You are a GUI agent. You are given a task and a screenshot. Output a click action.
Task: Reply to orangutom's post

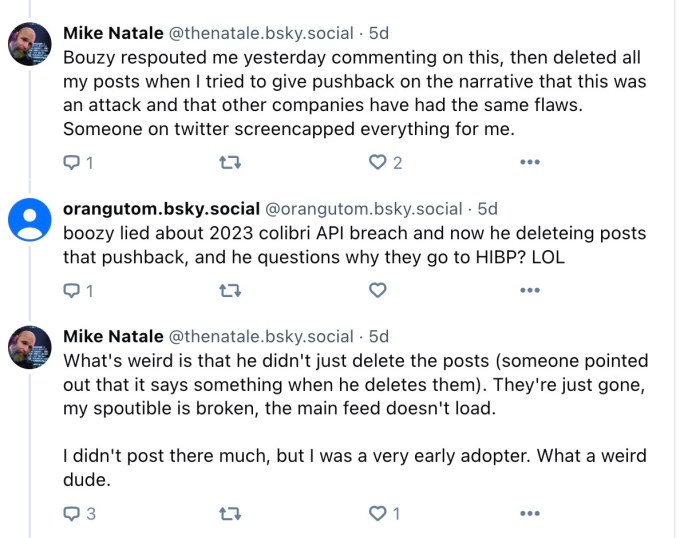71,291
